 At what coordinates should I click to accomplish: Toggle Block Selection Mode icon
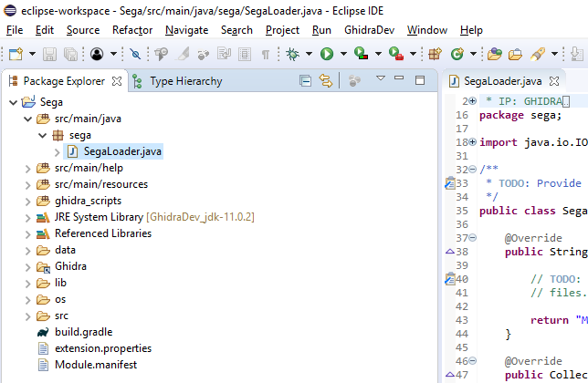(245, 55)
